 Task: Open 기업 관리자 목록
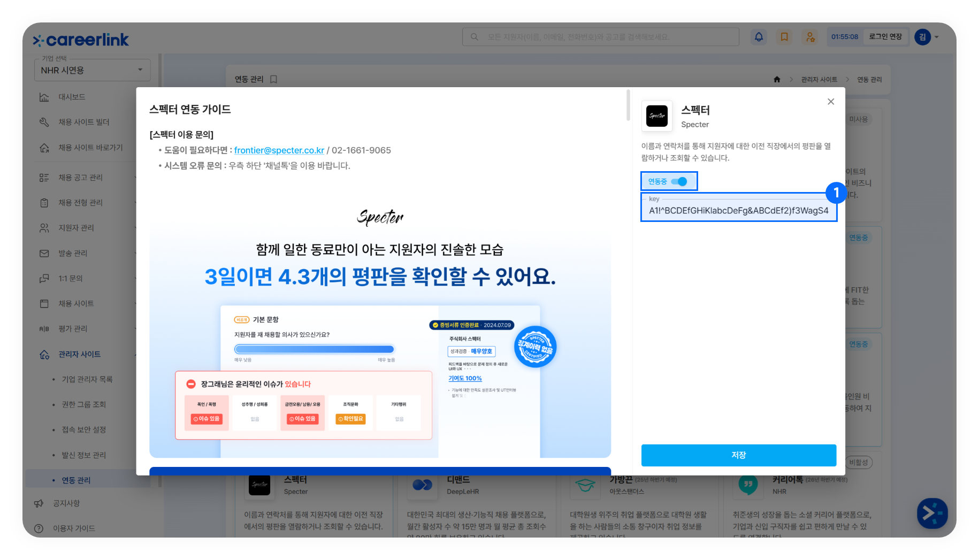pos(87,379)
